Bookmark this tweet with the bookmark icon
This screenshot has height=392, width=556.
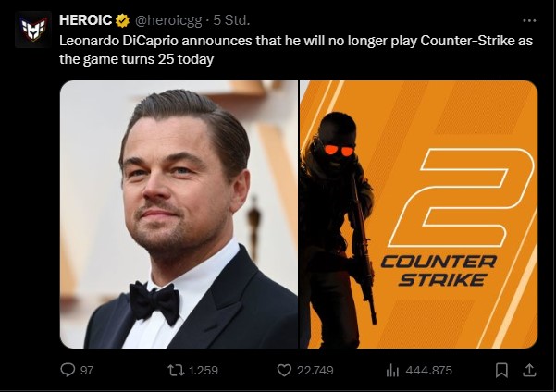coord(501,370)
